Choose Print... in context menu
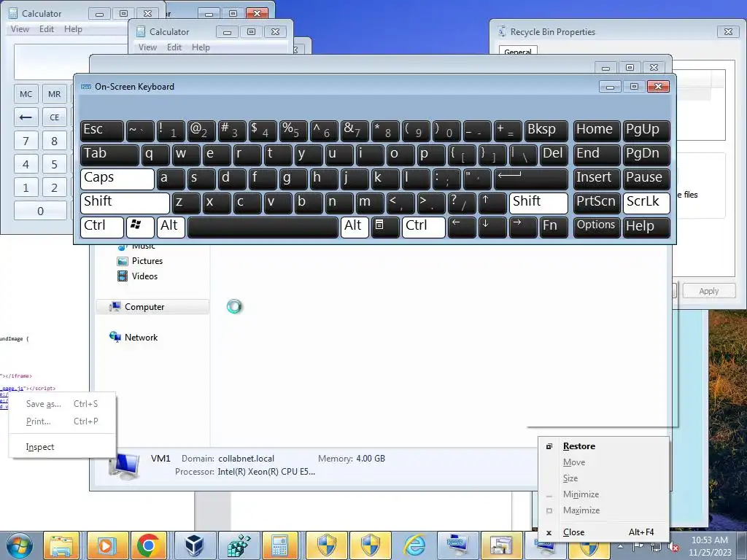 (62, 421)
